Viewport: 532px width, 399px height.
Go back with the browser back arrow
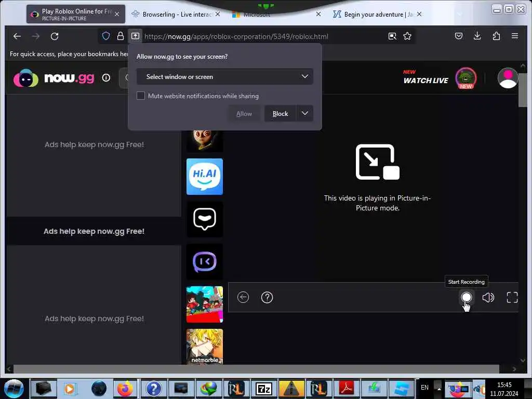(17, 36)
